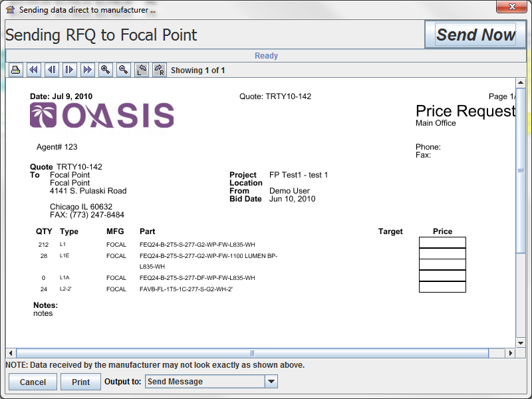This screenshot has width=532, height=399.
Task: Go to the previous page
Action: tap(52, 70)
